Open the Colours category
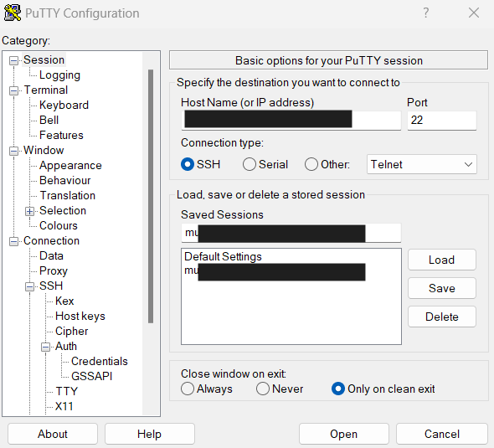Screen dimensions: 494x448 [59, 225]
